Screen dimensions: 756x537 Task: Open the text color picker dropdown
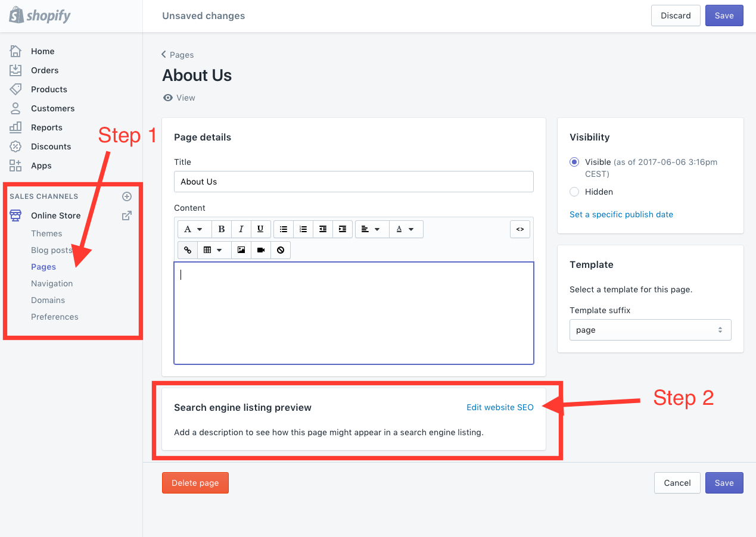click(405, 229)
